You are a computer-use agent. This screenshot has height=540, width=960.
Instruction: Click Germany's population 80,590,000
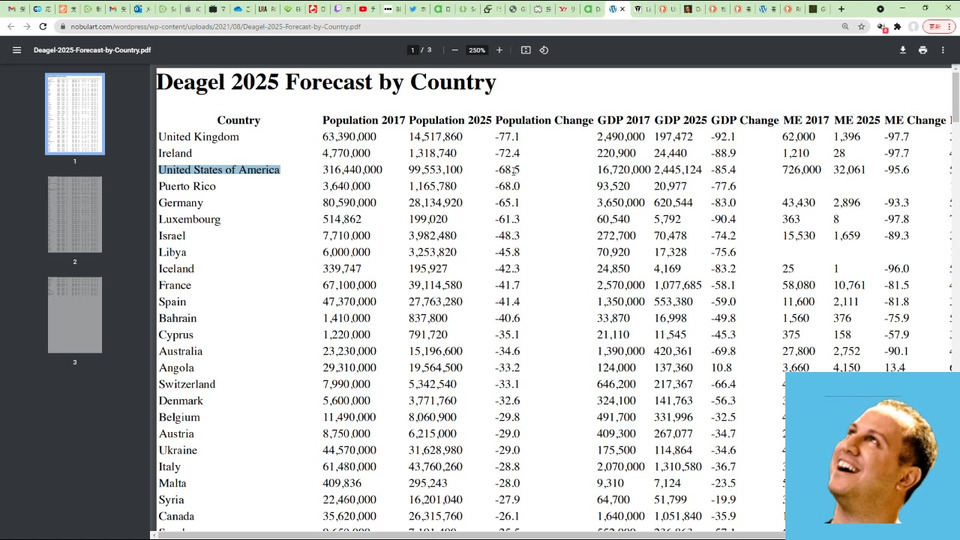(x=352, y=203)
